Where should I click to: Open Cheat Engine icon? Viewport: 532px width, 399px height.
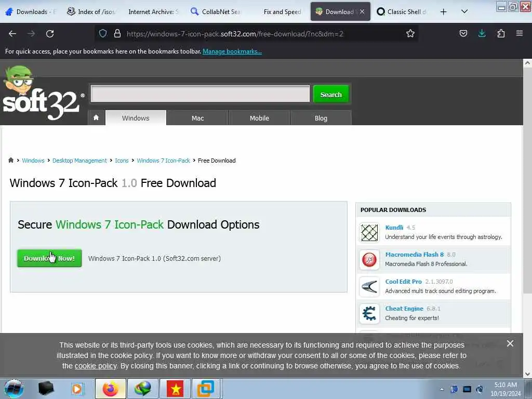pos(369,313)
